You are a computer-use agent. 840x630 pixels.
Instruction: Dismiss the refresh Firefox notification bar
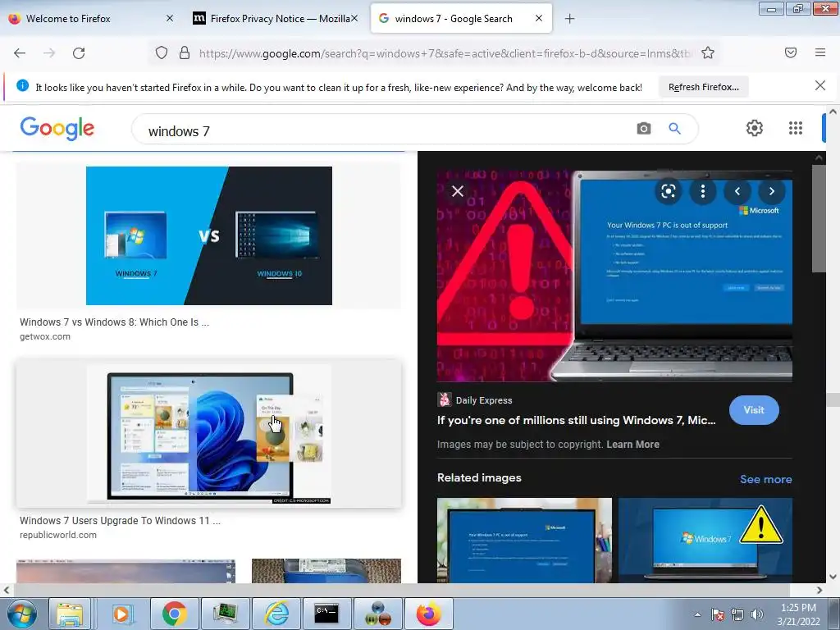(x=820, y=85)
